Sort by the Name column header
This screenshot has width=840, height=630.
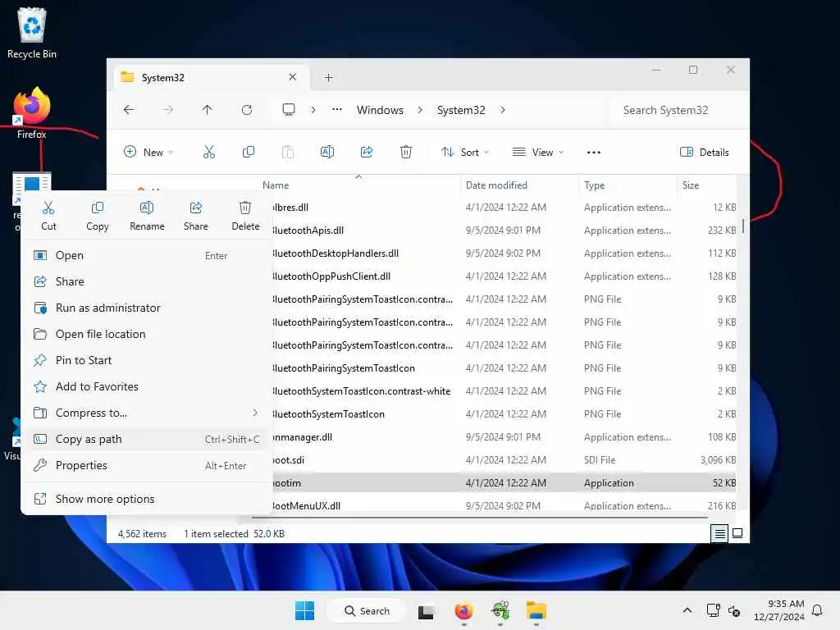point(360,185)
